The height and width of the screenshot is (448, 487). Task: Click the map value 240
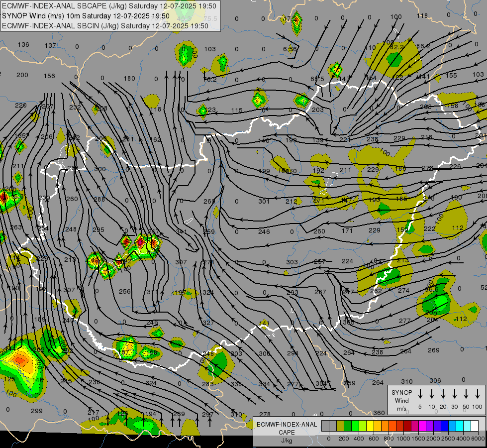68,320
